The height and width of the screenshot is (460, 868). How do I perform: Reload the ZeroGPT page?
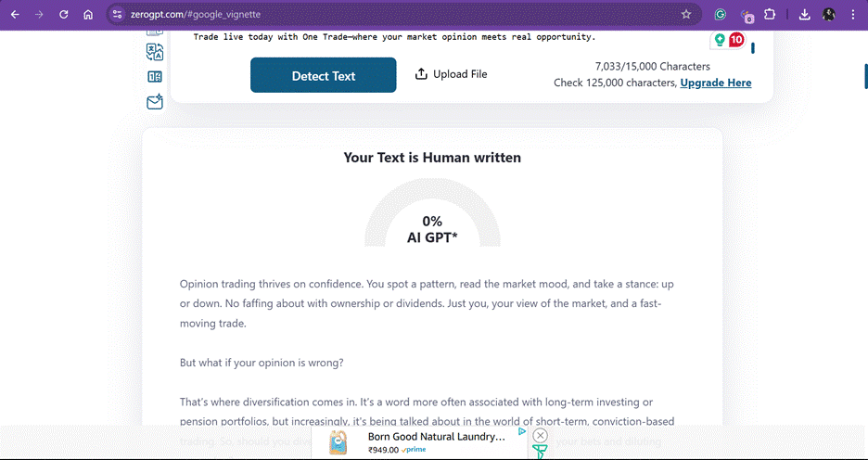click(x=64, y=15)
